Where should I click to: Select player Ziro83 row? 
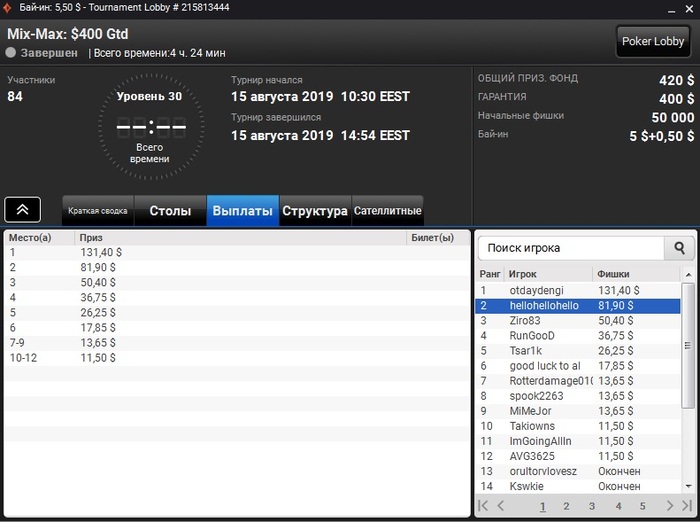pos(578,321)
